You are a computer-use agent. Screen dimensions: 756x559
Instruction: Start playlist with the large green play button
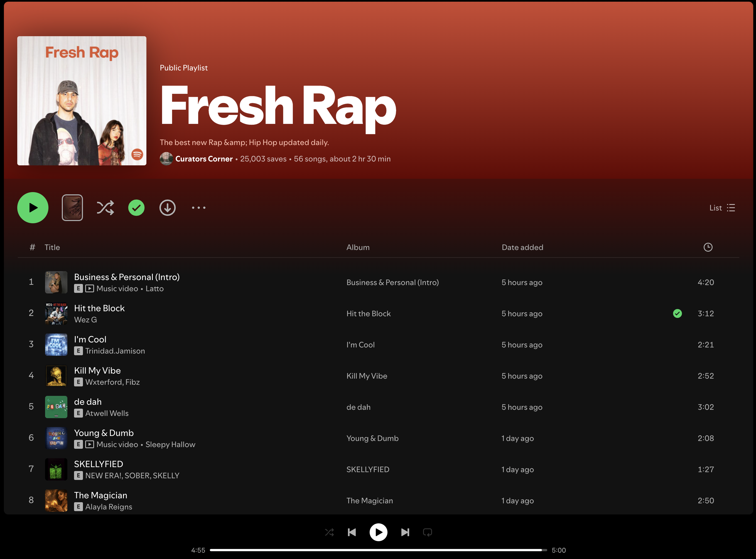pyautogui.click(x=33, y=208)
